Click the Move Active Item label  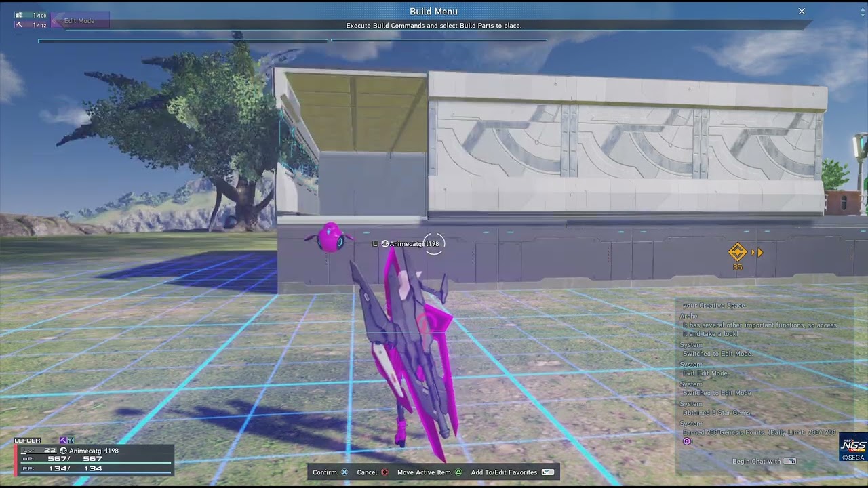(425, 472)
